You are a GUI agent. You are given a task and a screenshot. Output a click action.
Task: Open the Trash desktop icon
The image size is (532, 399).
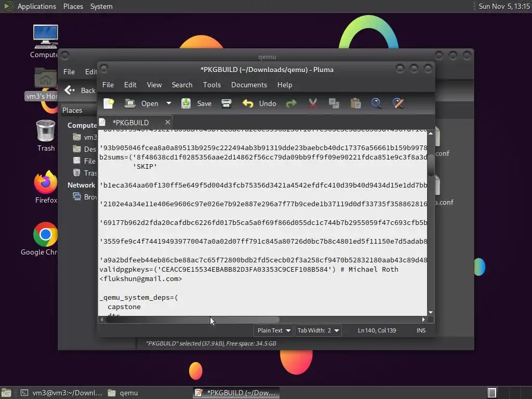point(46,136)
